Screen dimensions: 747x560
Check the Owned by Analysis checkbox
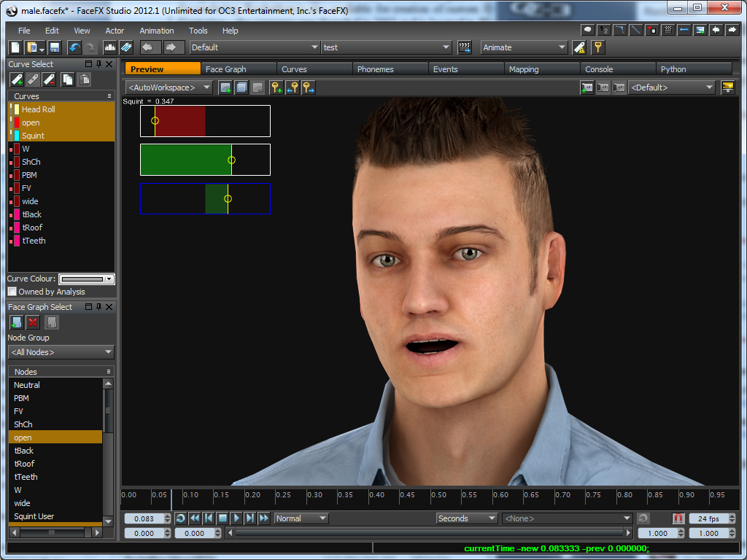click(x=12, y=292)
